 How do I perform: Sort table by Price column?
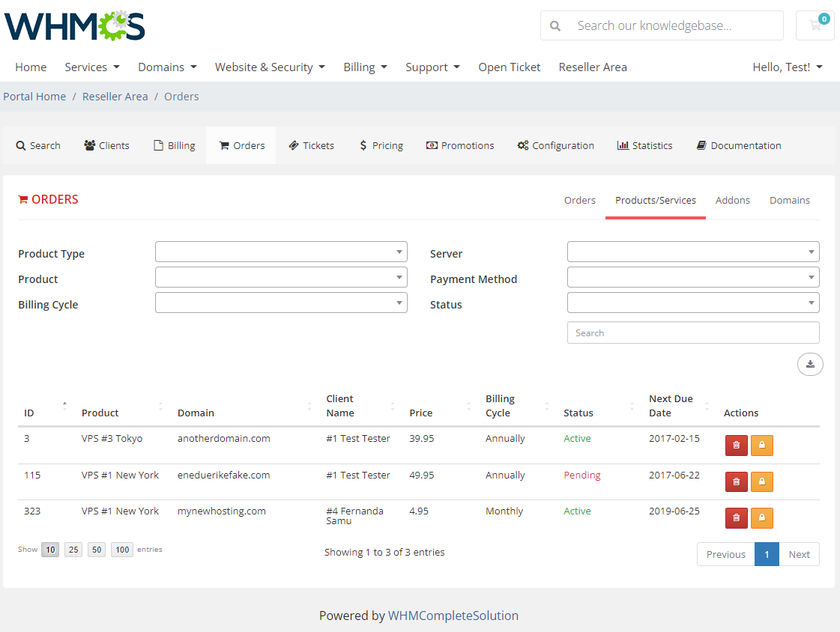[x=441, y=406]
